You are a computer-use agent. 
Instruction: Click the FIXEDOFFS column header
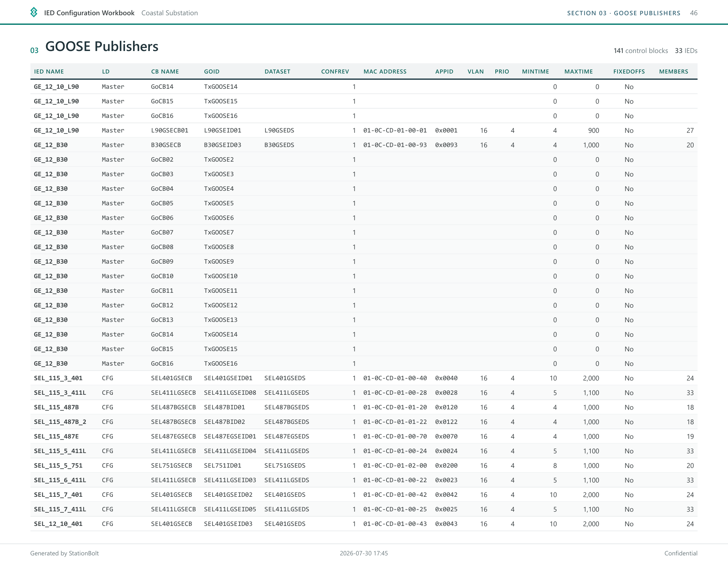coord(629,72)
